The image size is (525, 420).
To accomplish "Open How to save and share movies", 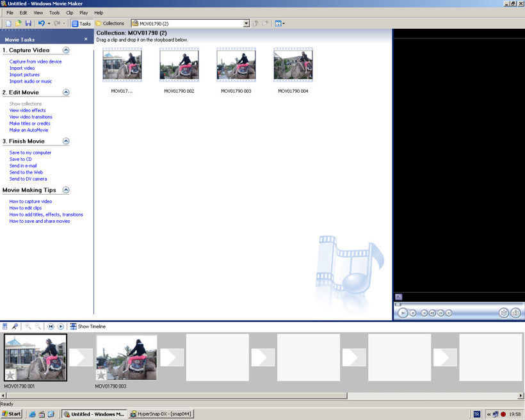I will (x=40, y=221).
